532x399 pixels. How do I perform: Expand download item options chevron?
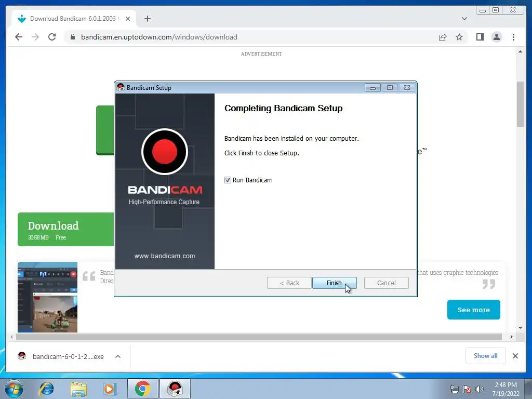[x=118, y=356]
